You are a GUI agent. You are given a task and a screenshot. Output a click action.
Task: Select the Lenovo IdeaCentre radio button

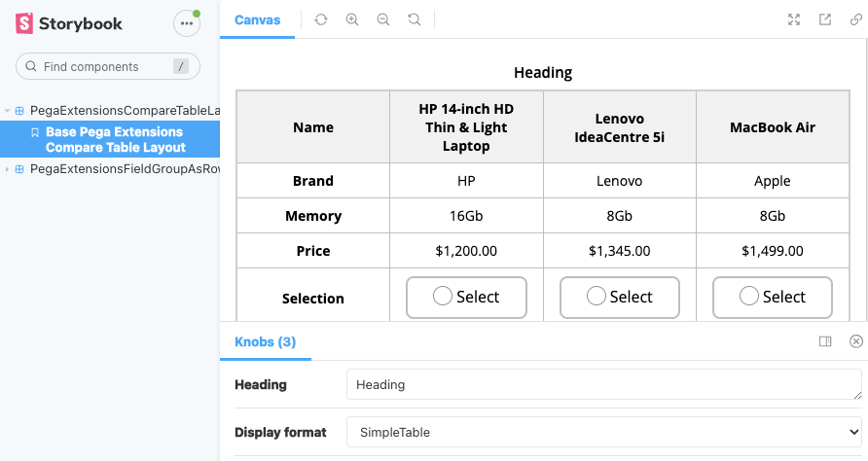pyautogui.click(x=597, y=297)
